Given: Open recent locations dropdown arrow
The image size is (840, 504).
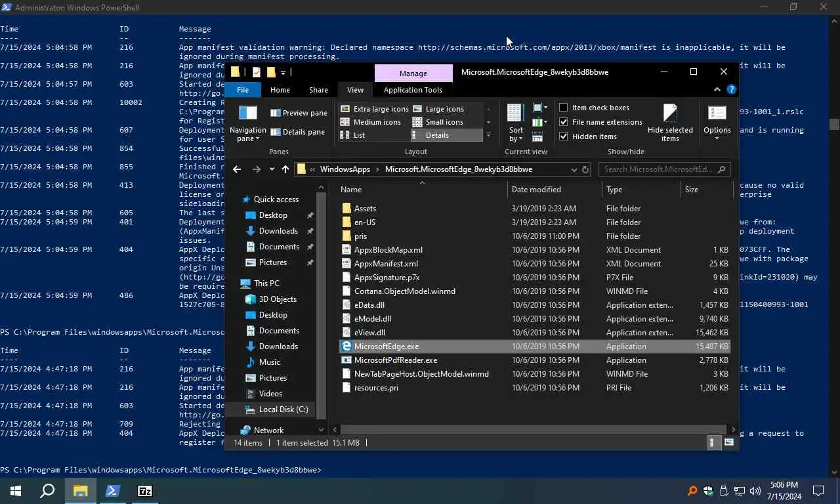Looking at the screenshot, I should tap(272, 169).
